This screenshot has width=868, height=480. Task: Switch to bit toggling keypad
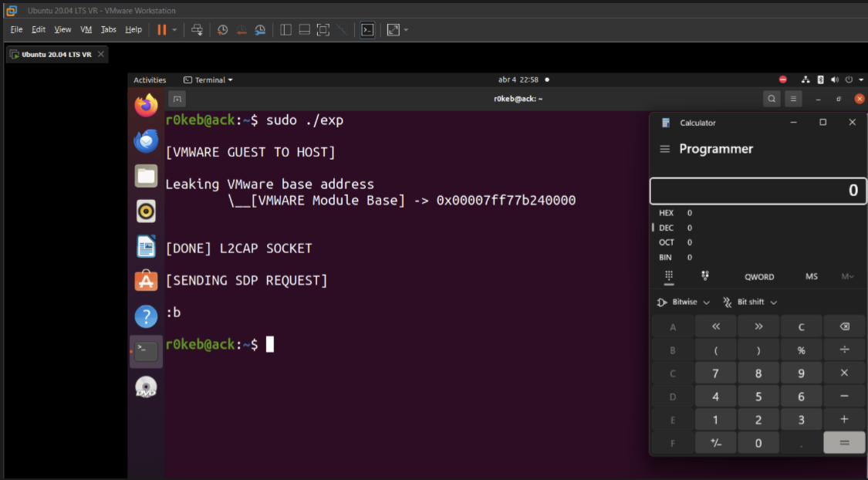click(705, 276)
